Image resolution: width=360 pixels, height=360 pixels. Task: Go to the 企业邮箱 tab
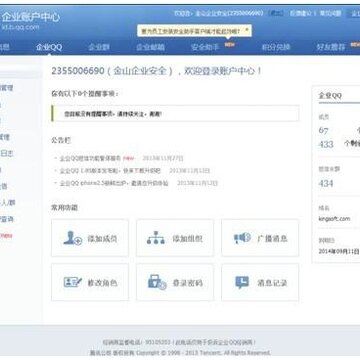click(x=150, y=47)
